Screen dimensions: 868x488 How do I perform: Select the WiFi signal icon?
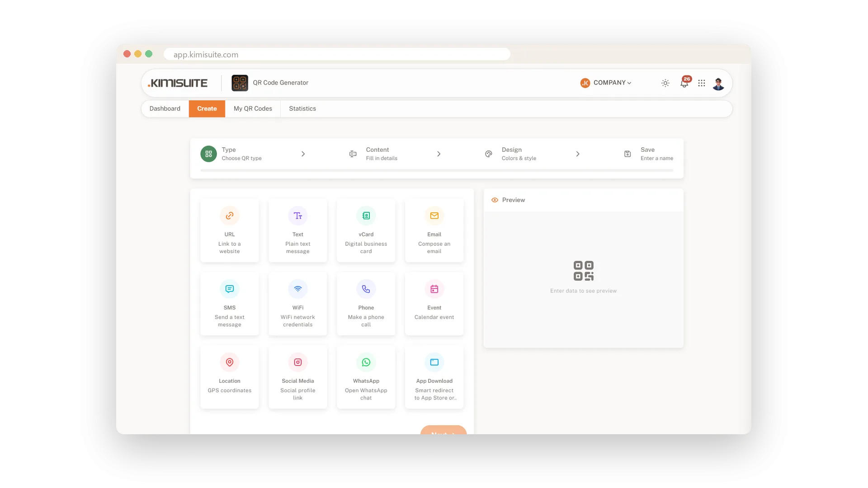[298, 289]
